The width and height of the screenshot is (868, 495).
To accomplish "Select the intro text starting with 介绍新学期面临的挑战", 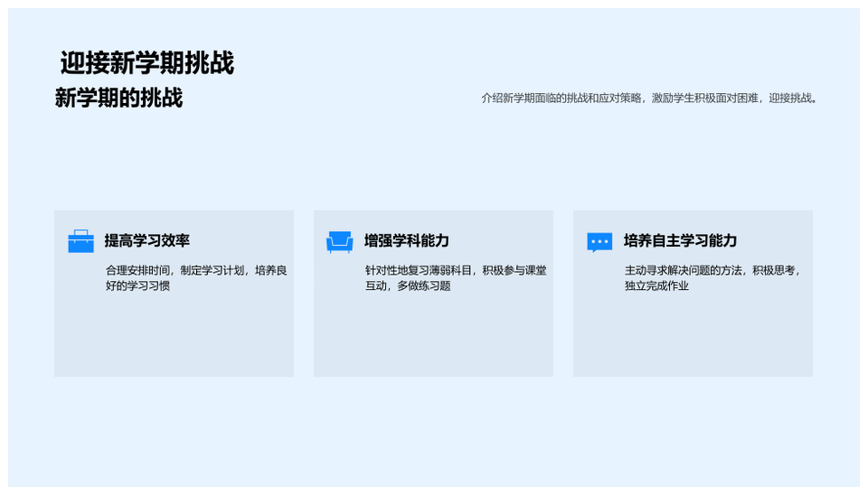I will [649, 98].
